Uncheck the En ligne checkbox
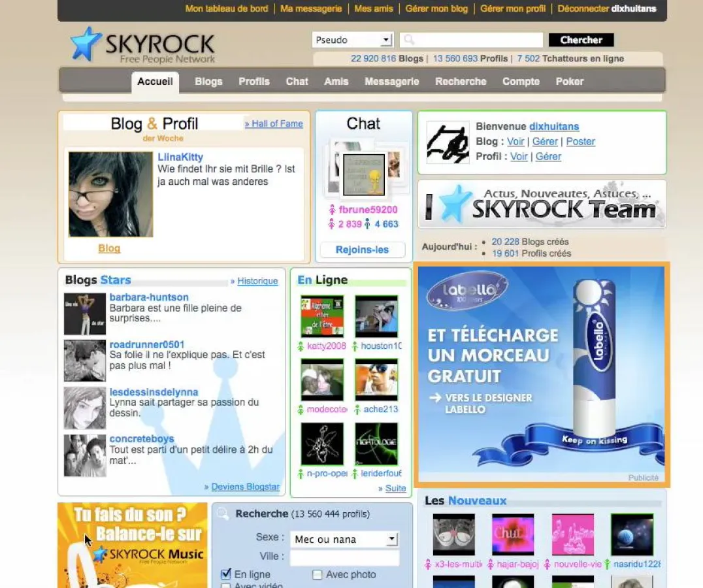703x588 pixels. pyautogui.click(x=227, y=574)
